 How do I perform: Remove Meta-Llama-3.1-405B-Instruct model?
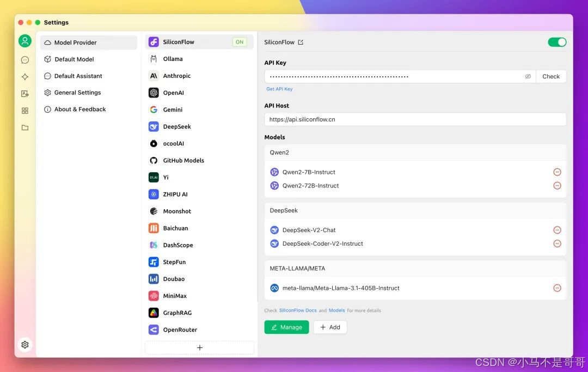coord(558,288)
